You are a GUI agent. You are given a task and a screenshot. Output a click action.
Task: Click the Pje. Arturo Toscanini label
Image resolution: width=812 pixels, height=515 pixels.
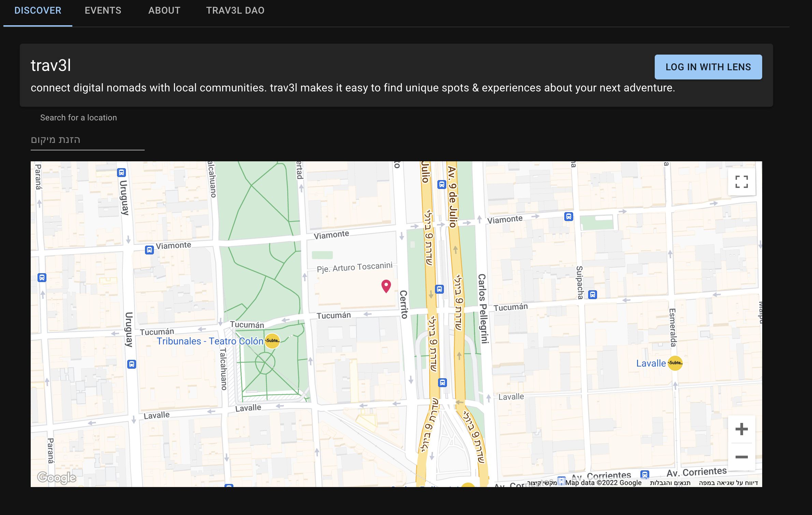(354, 267)
